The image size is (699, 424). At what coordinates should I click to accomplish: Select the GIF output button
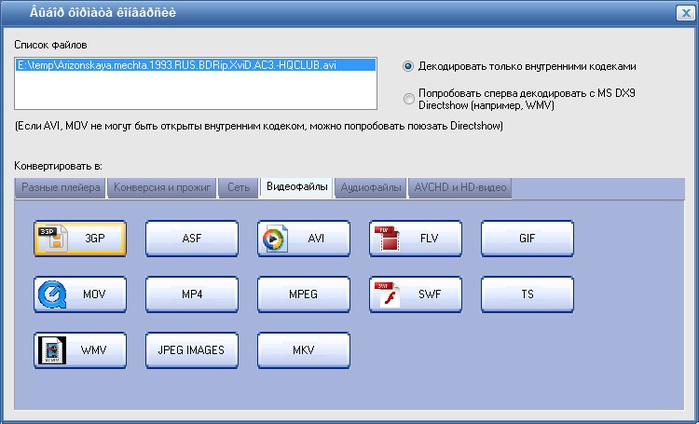(527, 239)
